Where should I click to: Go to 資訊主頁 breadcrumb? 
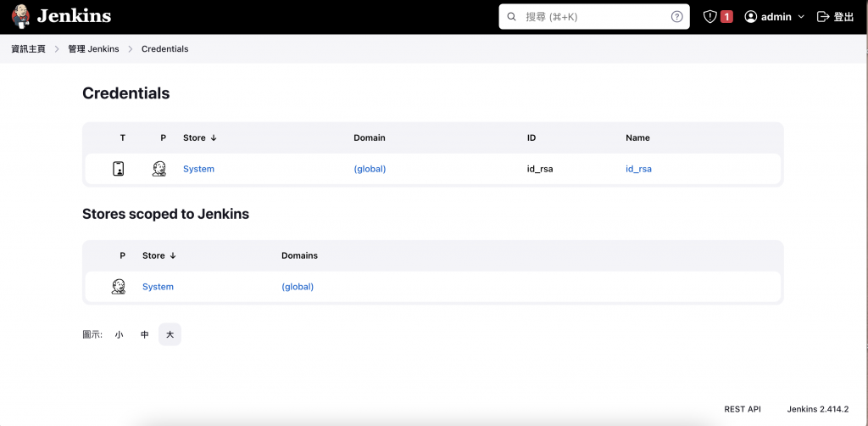pyautogui.click(x=28, y=48)
